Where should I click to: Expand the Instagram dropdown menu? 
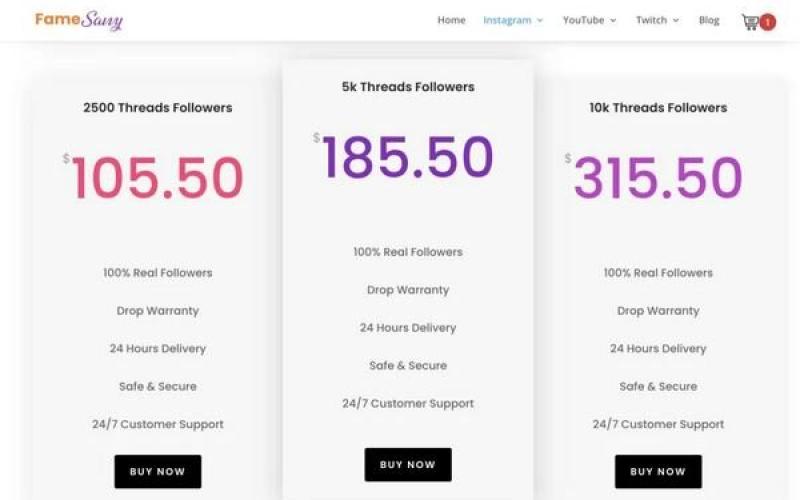(x=513, y=20)
